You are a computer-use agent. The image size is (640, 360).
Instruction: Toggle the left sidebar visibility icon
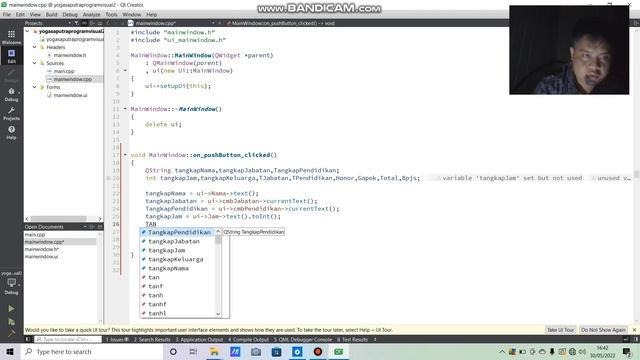coord(28,339)
